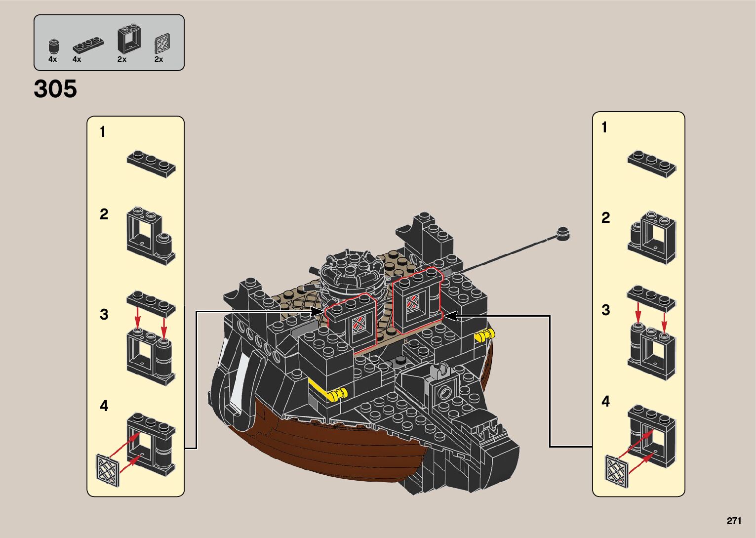Click page number 271
This screenshot has height=538, width=756.
pos(734,521)
